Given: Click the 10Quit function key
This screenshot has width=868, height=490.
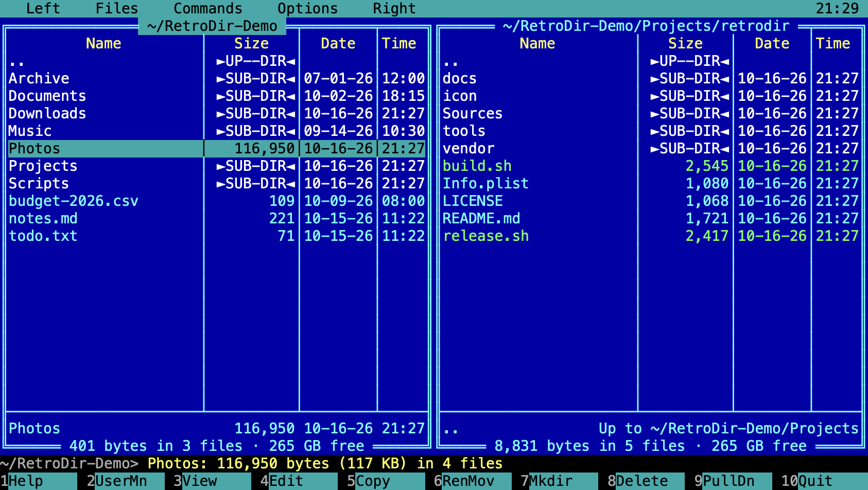Looking at the screenshot, I should (824, 481).
